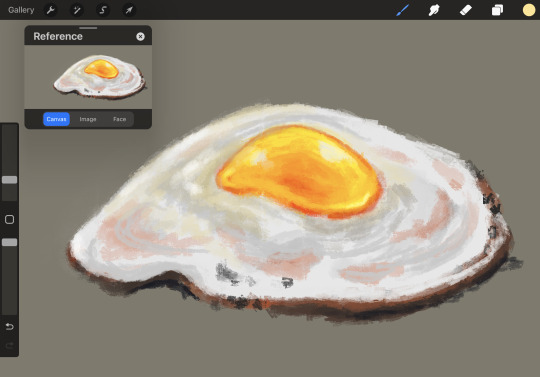This screenshot has height=377, width=540.
Task: Click the brush size slider handle
Action: (10, 179)
